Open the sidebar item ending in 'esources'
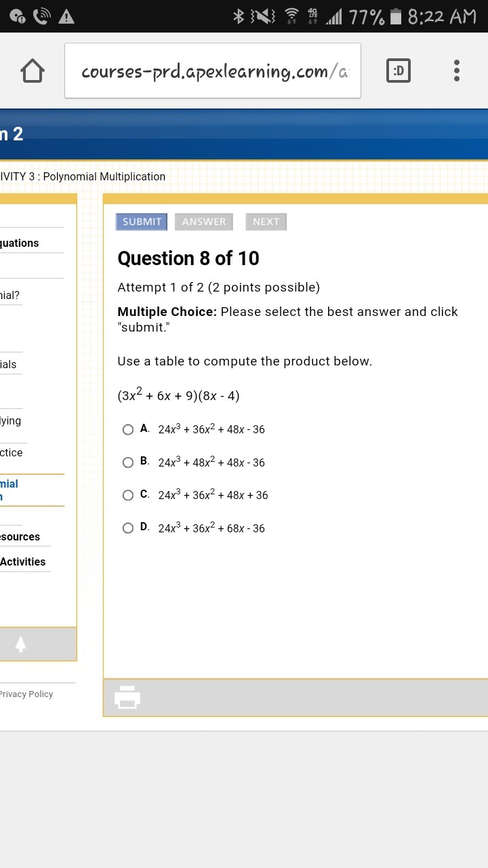The height and width of the screenshot is (868, 488). coord(20,536)
